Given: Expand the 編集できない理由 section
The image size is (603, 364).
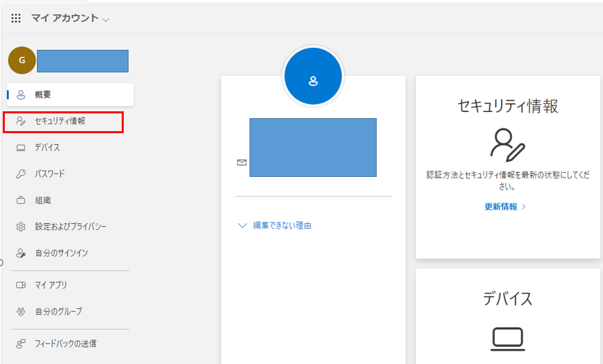Looking at the screenshot, I should [275, 225].
